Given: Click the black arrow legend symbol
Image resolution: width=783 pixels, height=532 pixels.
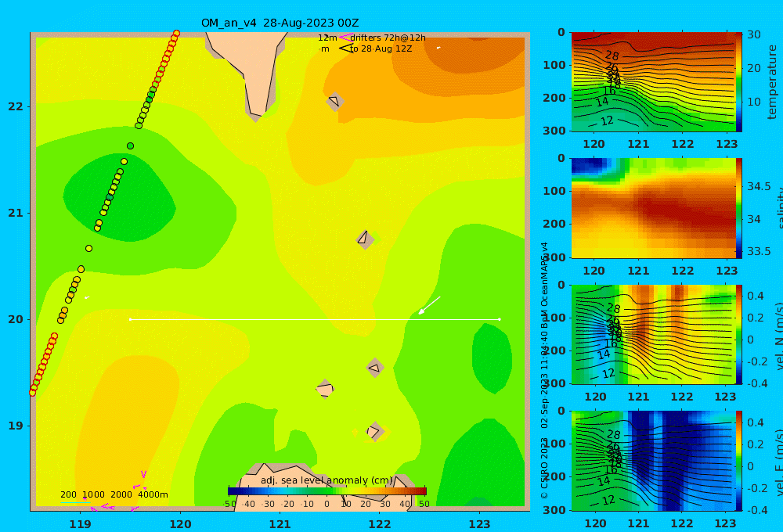Looking at the screenshot, I should pos(346,49).
